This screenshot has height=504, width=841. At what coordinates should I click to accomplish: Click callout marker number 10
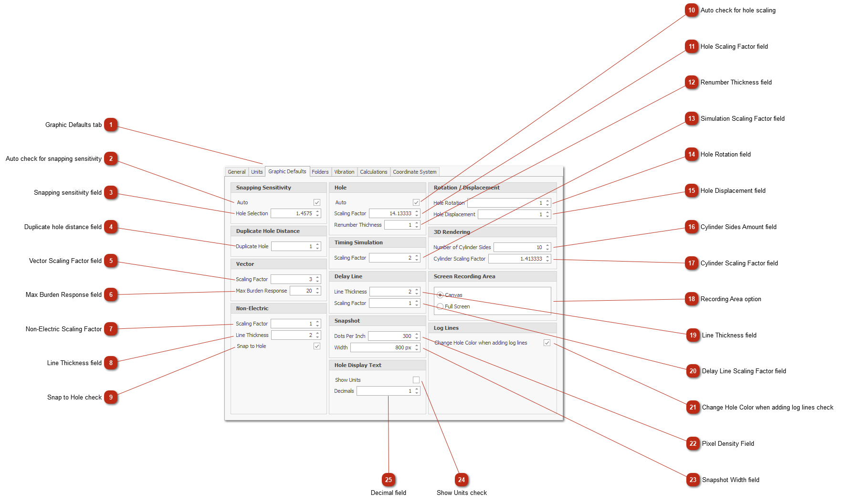[692, 10]
